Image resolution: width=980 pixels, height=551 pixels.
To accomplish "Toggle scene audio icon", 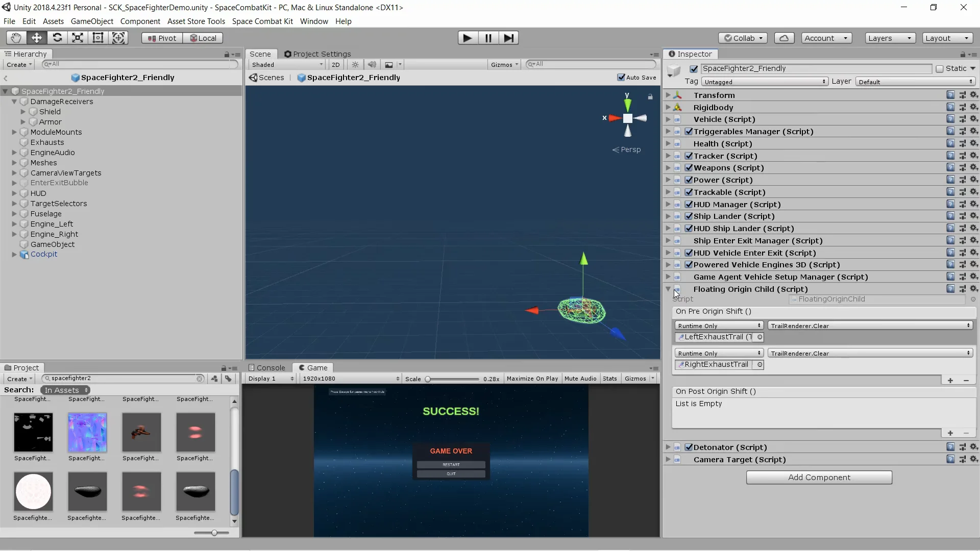I will [x=372, y=65].
